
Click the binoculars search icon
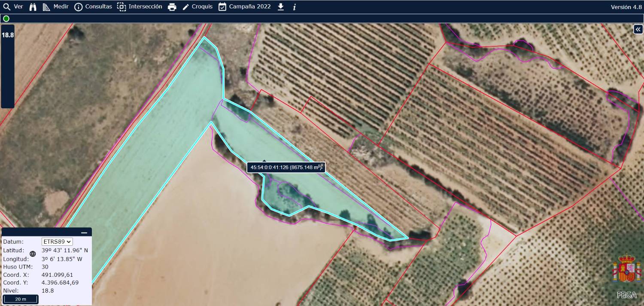[33, 7]
